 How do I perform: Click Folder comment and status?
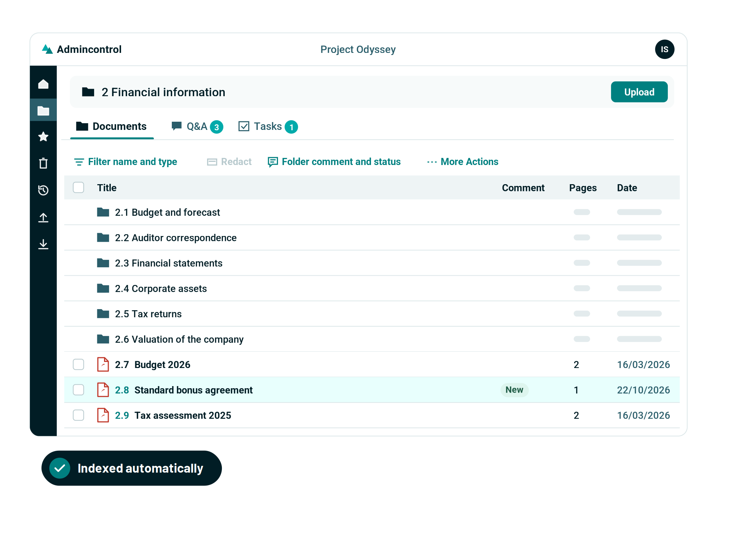pyautogui.click(x=334, y=162)
